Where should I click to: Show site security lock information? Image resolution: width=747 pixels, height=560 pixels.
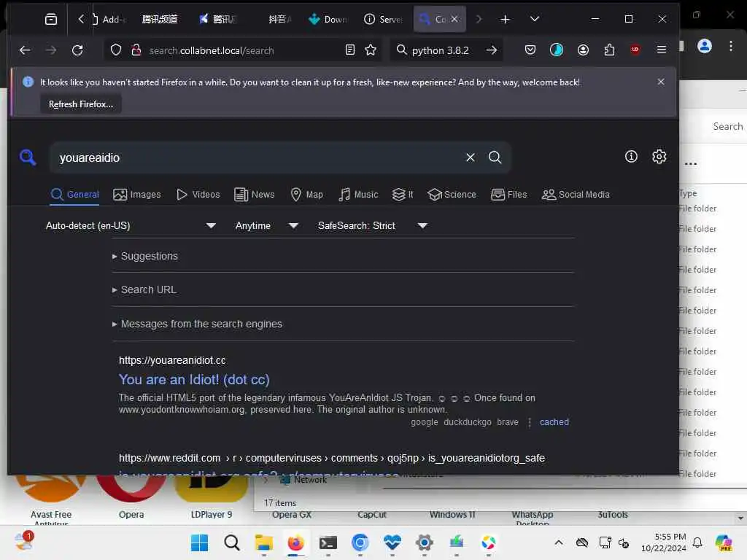pos(136,50)
